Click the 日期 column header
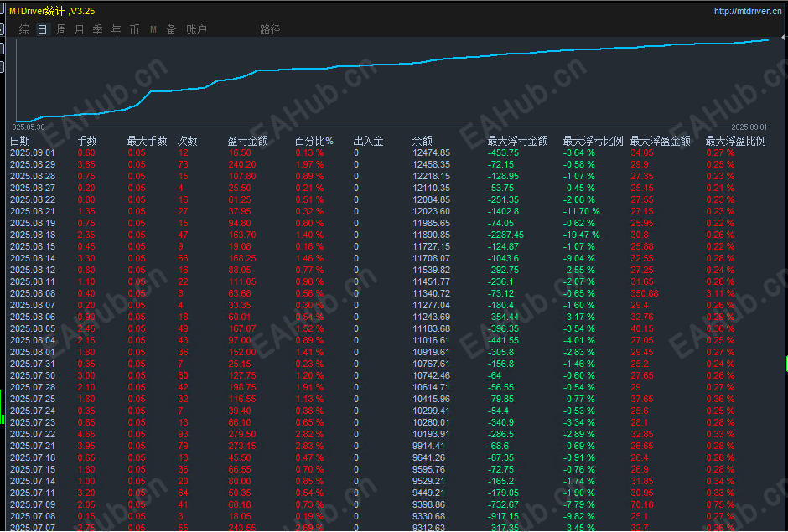This screenshot has width=788, height=532. tap(20, 141)
